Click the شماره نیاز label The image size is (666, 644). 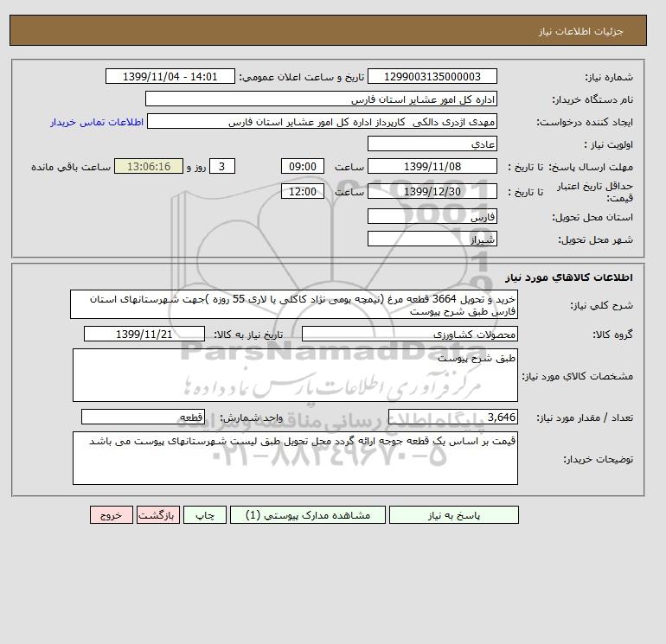(x=609, y=77)
